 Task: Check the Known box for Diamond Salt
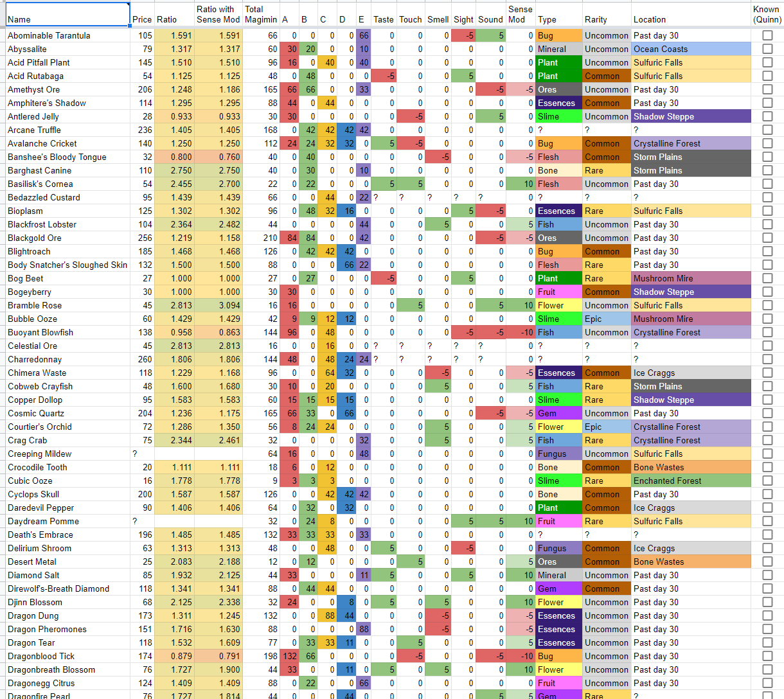click(x=767, y=575)
